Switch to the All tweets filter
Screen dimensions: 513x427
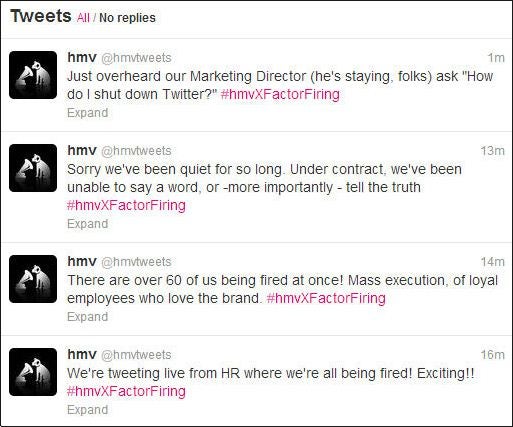point(83,18)
